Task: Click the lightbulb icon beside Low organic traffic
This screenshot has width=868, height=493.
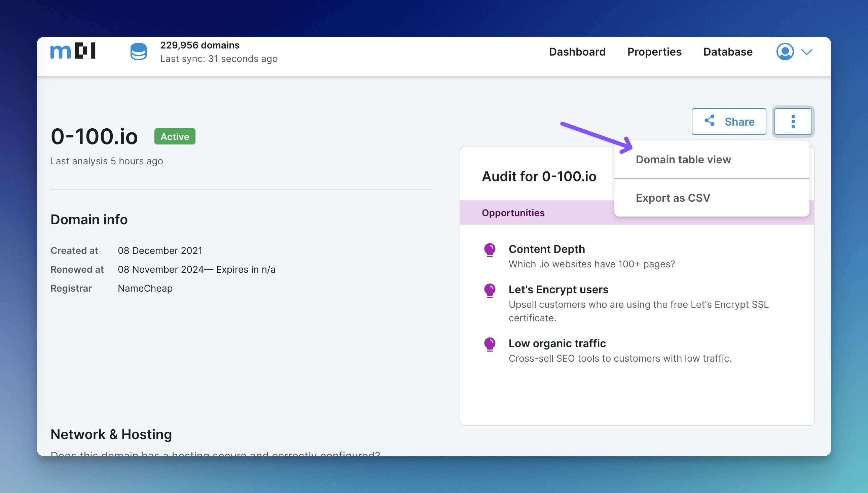Action: pos(490,344)
